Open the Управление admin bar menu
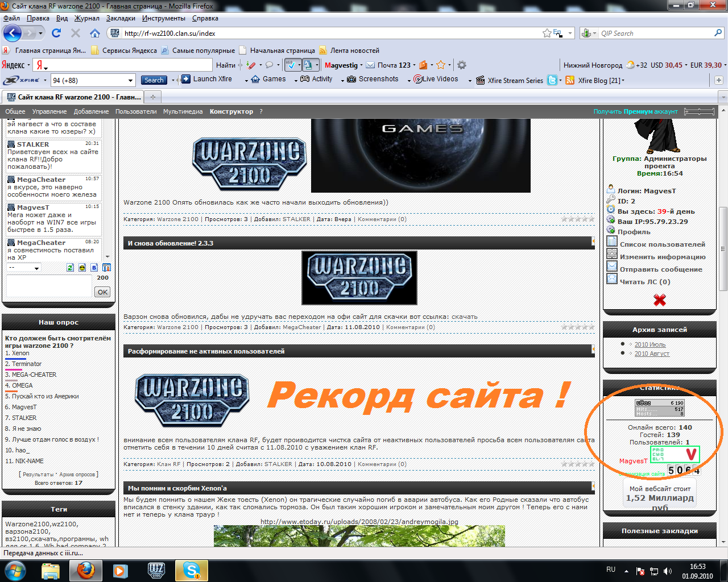Viewport: 728px width, 582px height. point(49,111)
